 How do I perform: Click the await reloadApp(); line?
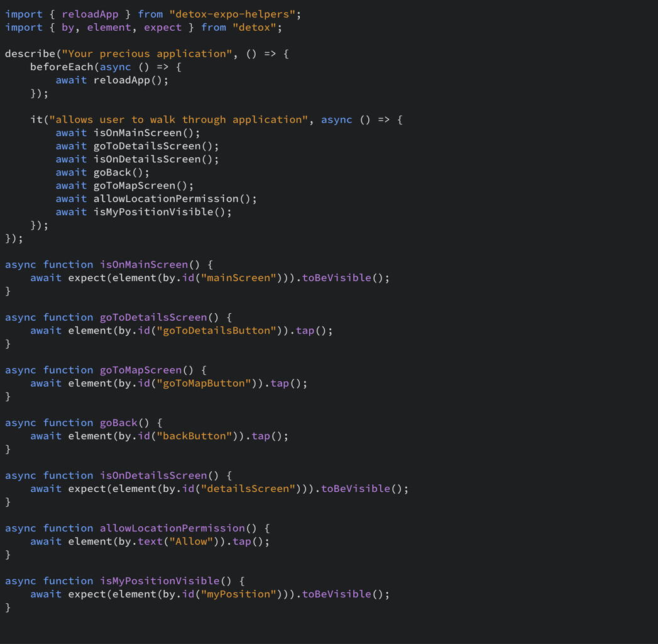click(112, 80)
